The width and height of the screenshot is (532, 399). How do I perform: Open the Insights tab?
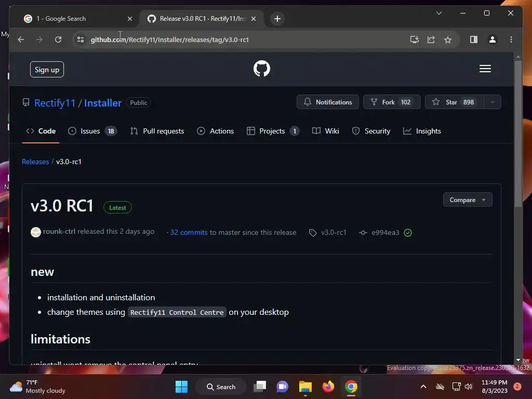coord(422,131)
